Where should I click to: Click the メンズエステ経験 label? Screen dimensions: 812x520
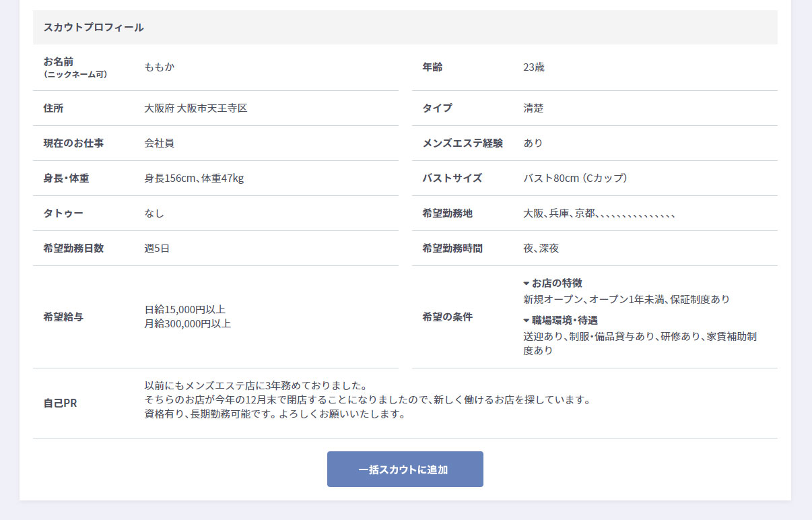[463, 143]
